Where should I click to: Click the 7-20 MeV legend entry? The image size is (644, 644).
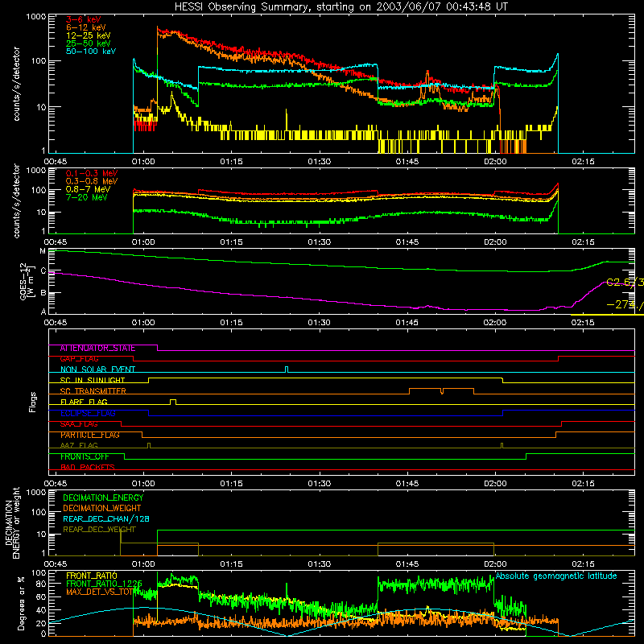86,197
